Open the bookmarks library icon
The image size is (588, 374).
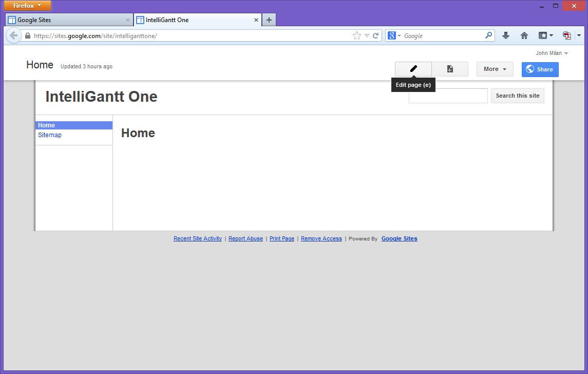click(x=543, y=35)
